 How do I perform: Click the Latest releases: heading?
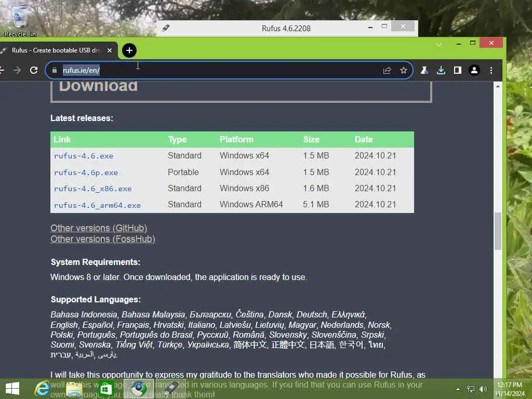click(x=82, y=118)
